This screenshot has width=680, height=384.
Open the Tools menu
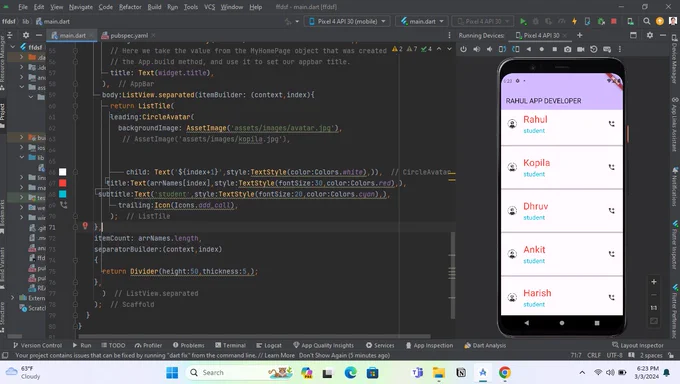191,7
